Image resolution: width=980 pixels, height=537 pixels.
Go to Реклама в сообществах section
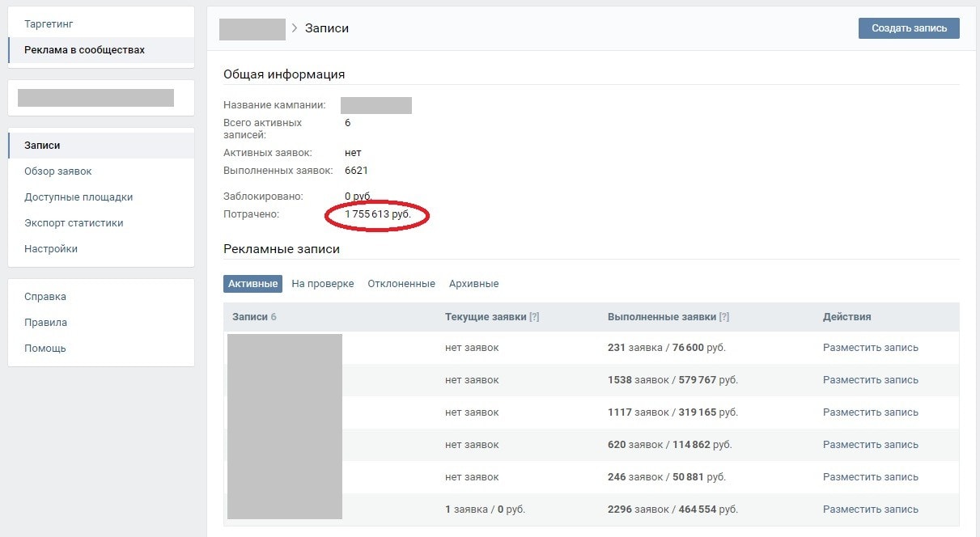click(x=84, y=50)
